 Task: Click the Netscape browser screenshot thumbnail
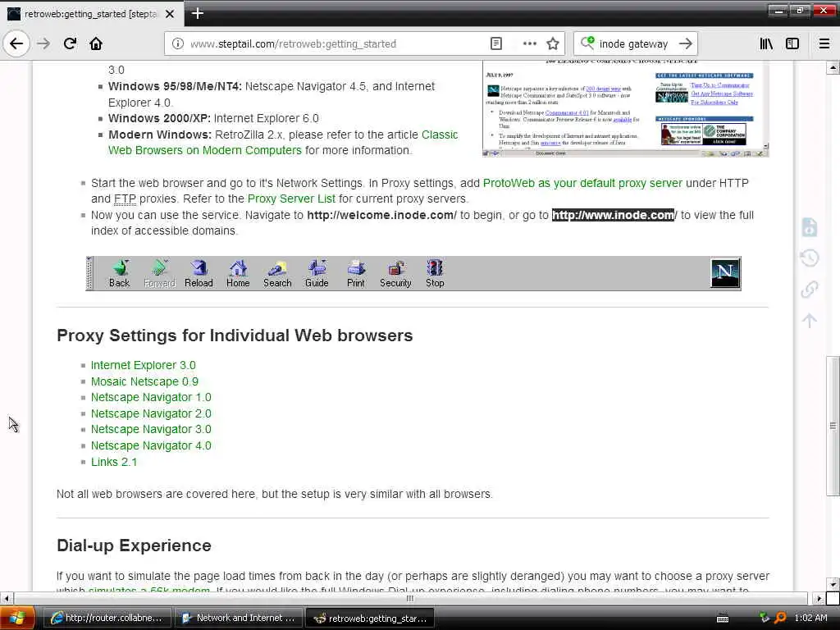click(x=625, y=109)
